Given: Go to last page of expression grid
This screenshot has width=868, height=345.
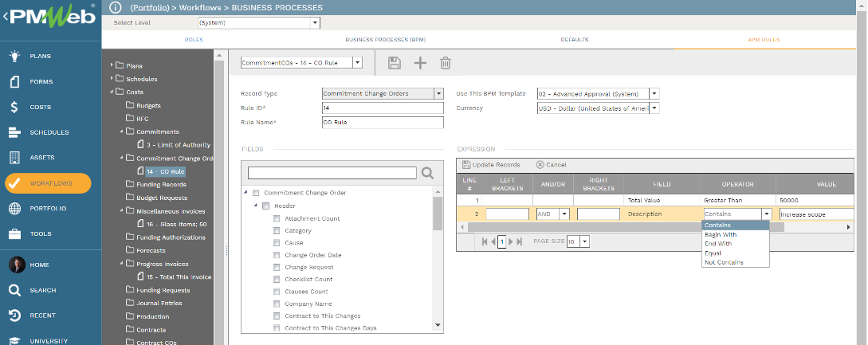Looking at the screenshot, I should pos(519,241).
